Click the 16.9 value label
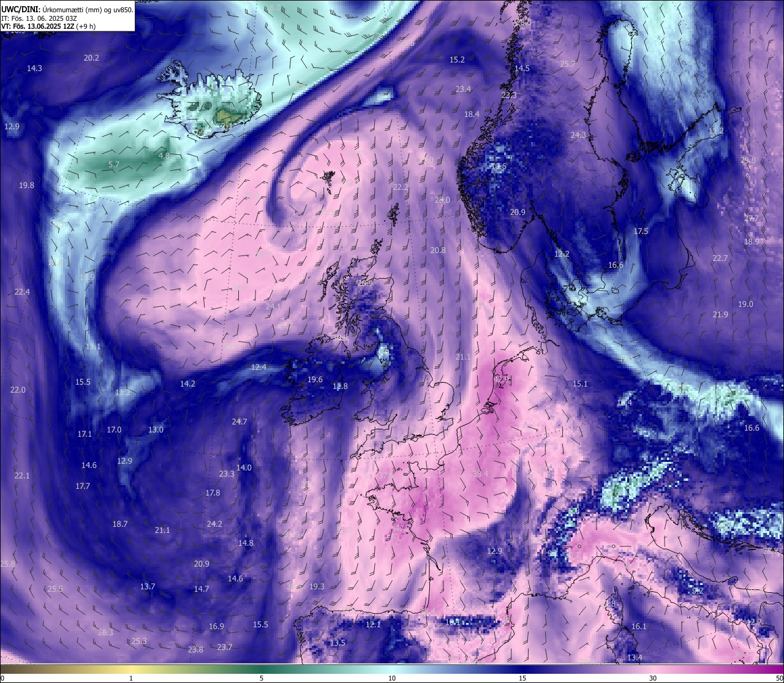The width and height of the screenshot is (784, 683). (216, 626)
